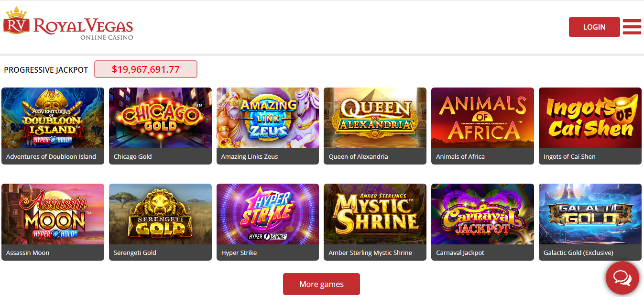Open the hamburger menu icon
Image resolution: width=644 pixels, height=297 pixels.
tap(632, 27)
